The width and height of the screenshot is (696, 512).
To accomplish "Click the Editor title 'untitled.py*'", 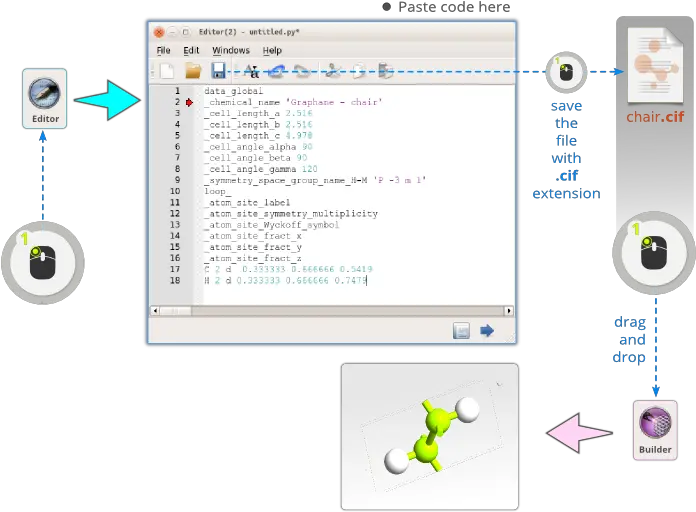I will [274, 32].
